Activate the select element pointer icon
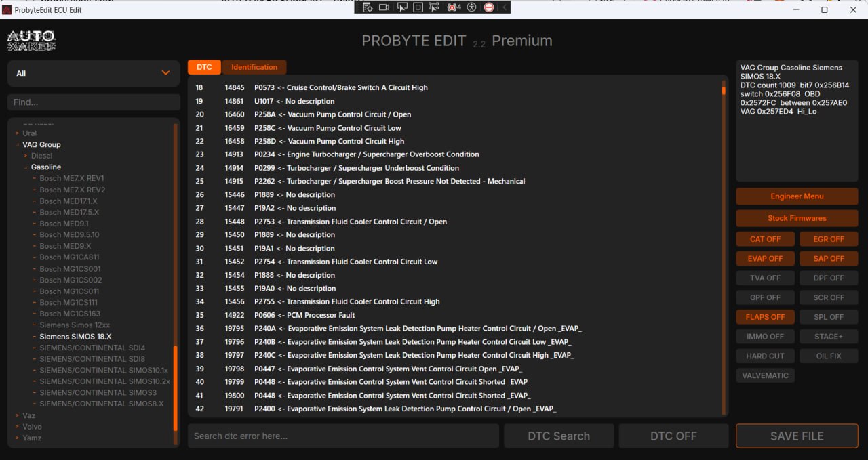Viewport: 868px width, 460px height. pyautogui.click(x=401, y=7)
